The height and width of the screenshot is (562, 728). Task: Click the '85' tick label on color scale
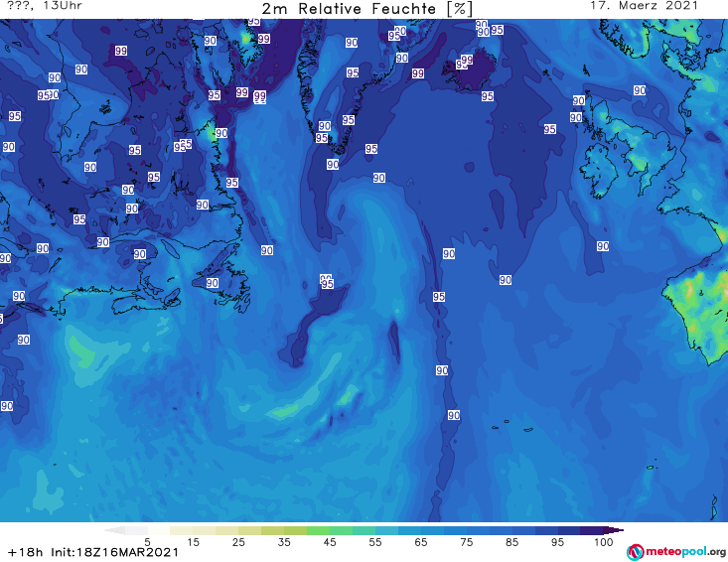512,542
